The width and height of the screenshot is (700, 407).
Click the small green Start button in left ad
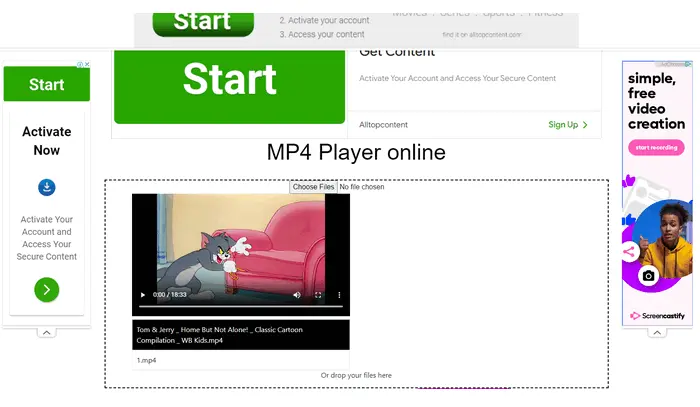[46, 85]
